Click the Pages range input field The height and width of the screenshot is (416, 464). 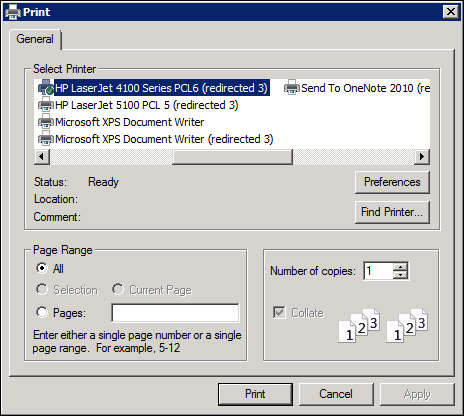pyautogui.click(x=175, y=313)
